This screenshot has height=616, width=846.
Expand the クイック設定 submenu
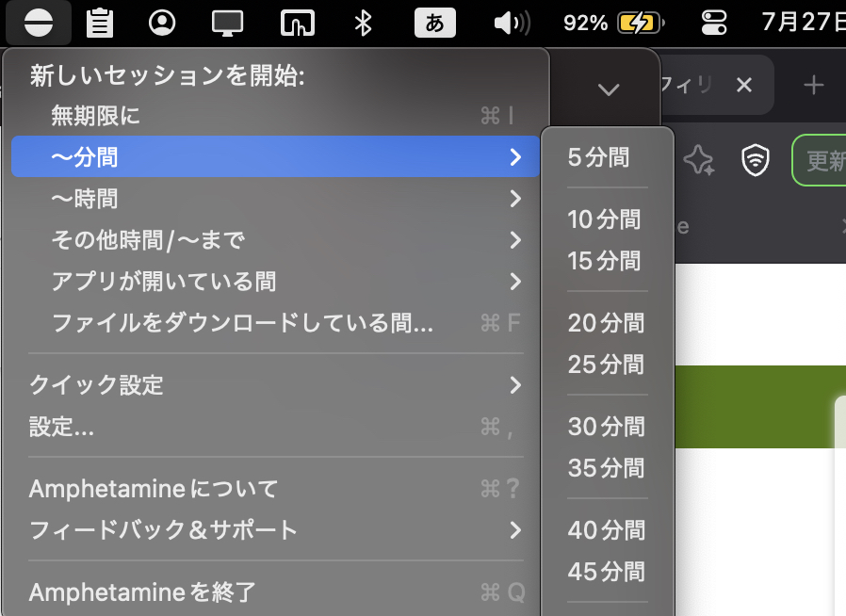[x=275, y=384]
